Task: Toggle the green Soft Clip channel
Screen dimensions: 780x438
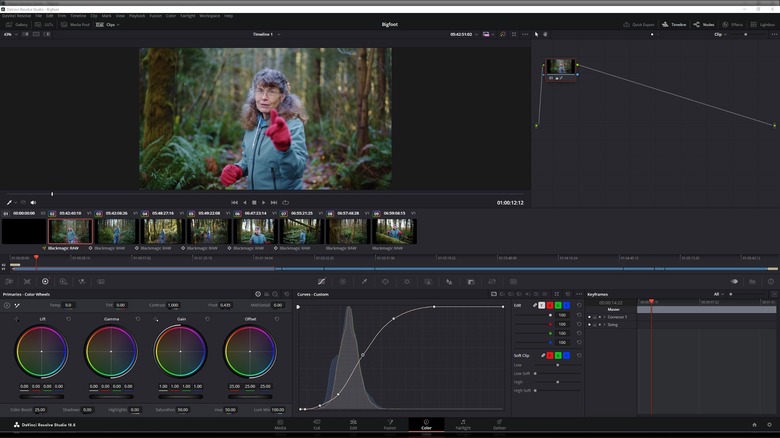Action: (x=559, y=355)
